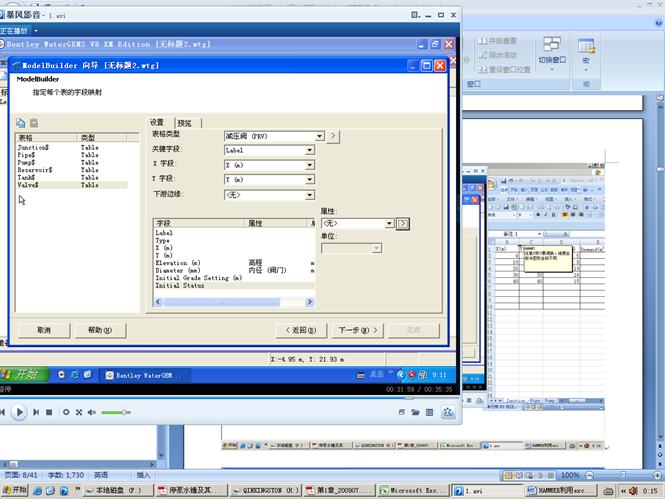Switch to the Preview tab
Viewport: 665px width, 499px height.
click(x=184, y=122)
